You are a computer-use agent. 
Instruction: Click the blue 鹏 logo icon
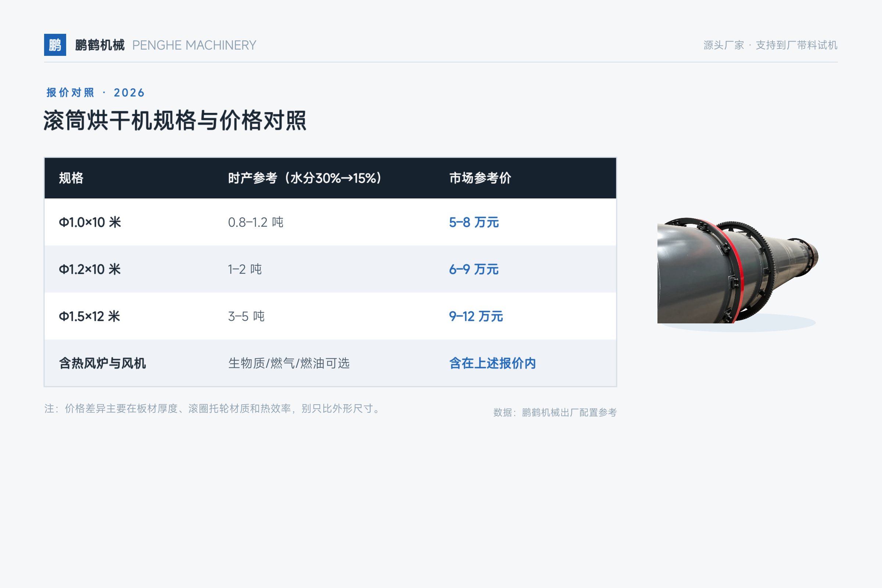pyautogui.click(x=55, y=45)
